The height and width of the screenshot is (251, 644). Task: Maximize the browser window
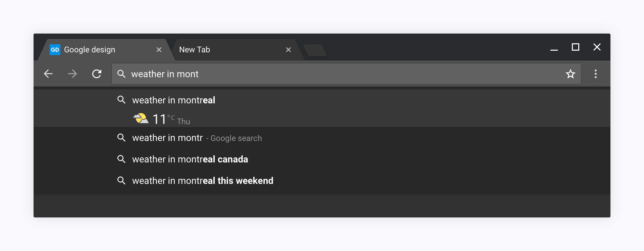576,47
